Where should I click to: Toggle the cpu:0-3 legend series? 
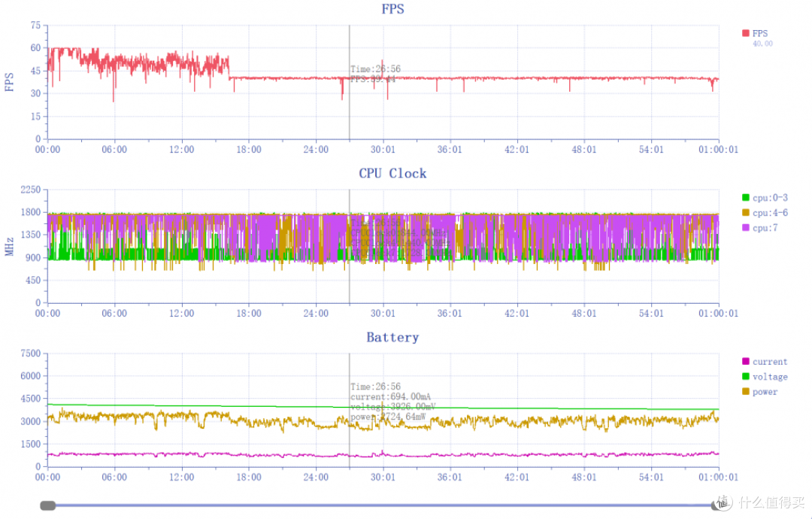tap(765, 197)
